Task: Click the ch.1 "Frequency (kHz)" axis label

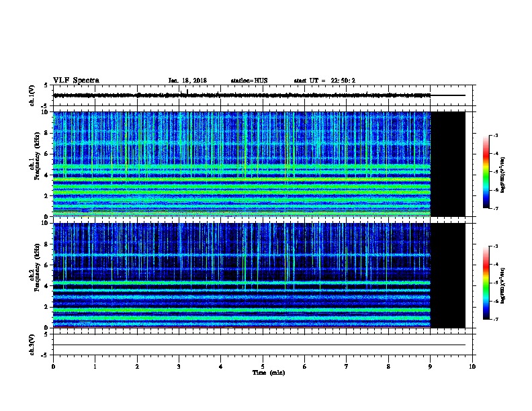Action: coord(37,156)
